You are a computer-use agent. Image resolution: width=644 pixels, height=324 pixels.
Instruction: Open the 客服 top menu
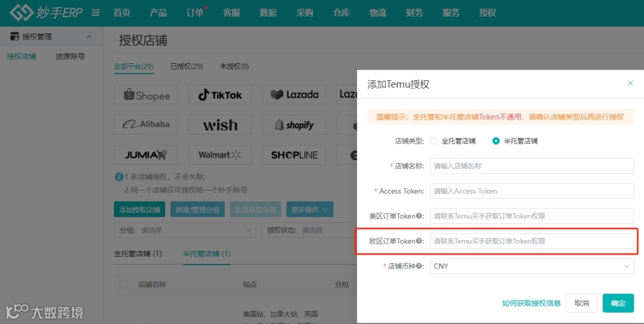(231, 13)
